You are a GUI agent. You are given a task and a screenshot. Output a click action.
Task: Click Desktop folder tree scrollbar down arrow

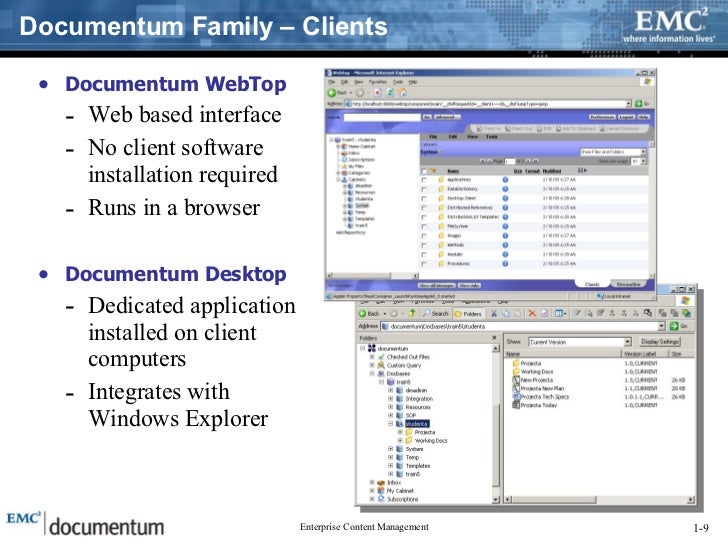(x=496, y=500)
